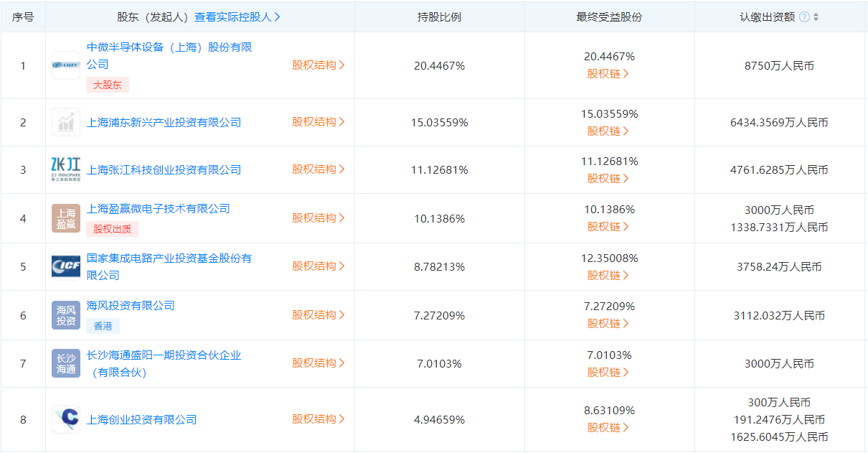Click the 大股东 tag in row 1
The height and width of the screenshot is (453, 868).
pyautogui.click(x=108, y=85)
